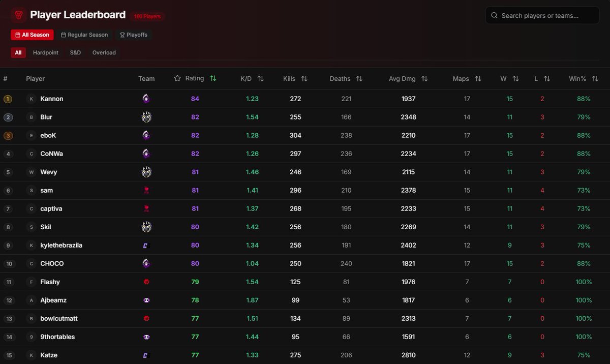Click 9thortables' team logo
The height and width of the screenshot is (364, 610).
click(146, 337)
